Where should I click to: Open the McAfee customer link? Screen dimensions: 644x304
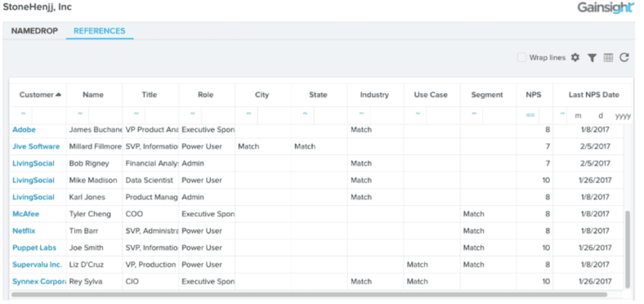point(26,214)
